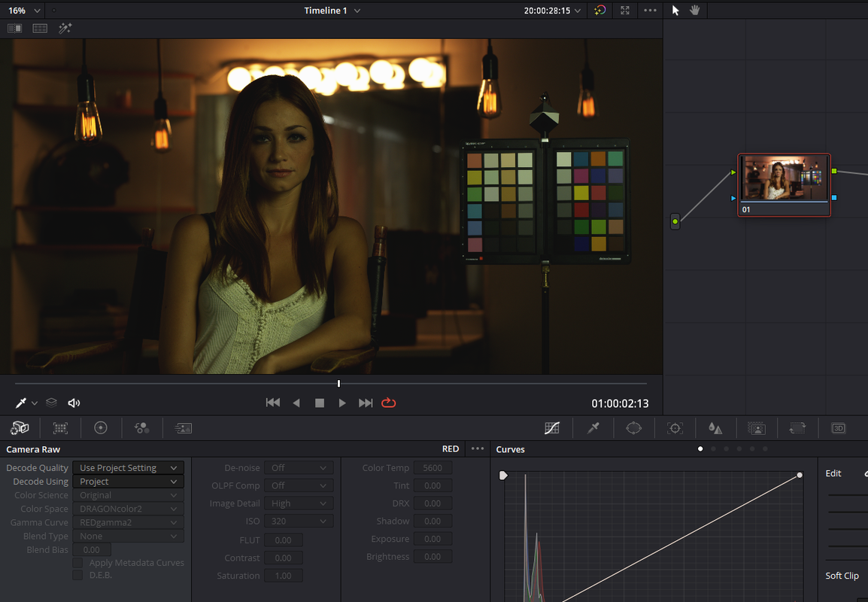This screenshot has height=602, width=868.
Task: Open the Key palette
Action: click(x=756, y=427)
